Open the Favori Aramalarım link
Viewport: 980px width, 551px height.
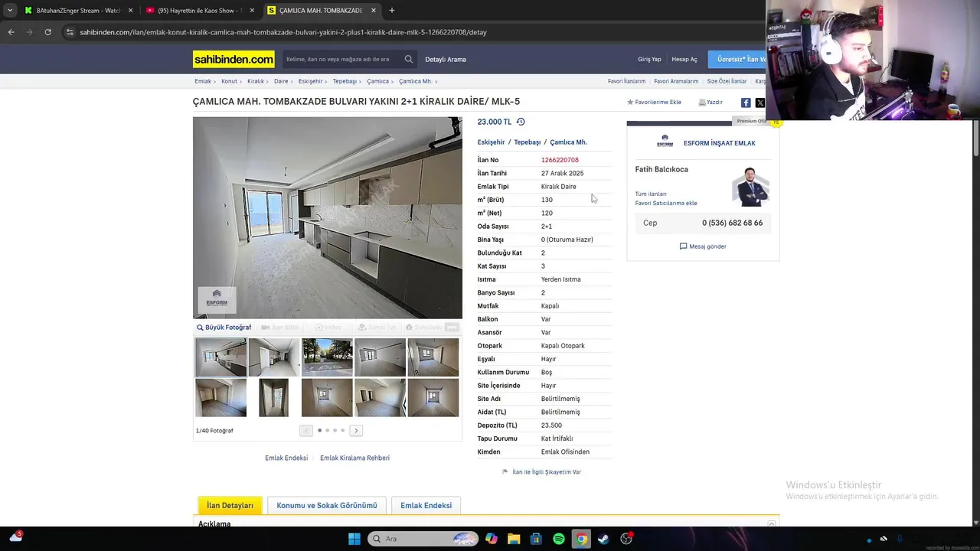676,81
